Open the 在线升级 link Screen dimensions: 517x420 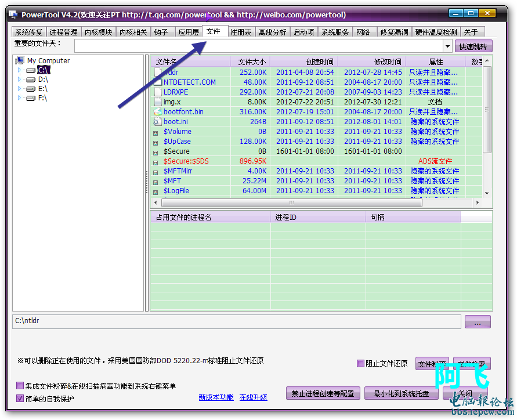click(x=253, y=397)
